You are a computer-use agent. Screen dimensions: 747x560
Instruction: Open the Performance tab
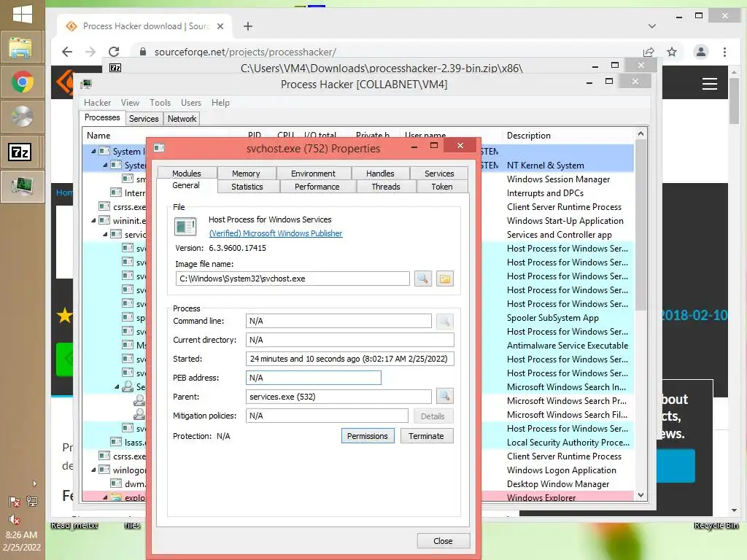tap(317, 187)
